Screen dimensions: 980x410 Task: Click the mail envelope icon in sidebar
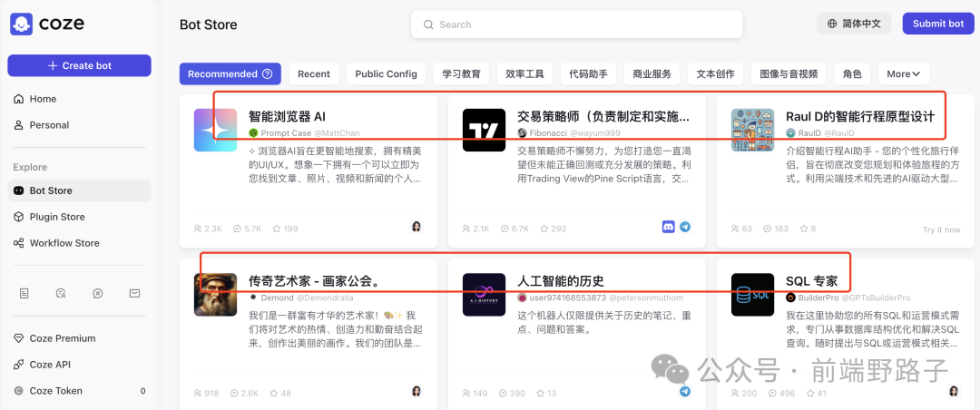(134, 293)
